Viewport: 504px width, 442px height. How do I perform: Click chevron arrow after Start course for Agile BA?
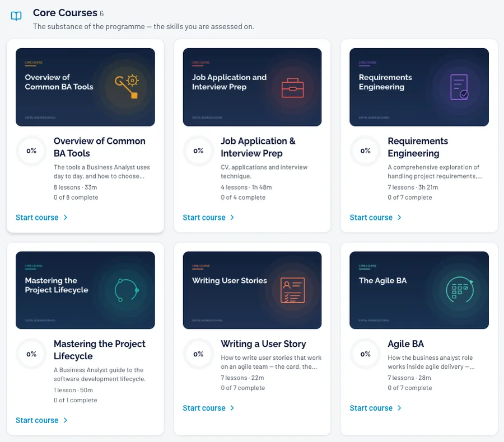[399, 408]
